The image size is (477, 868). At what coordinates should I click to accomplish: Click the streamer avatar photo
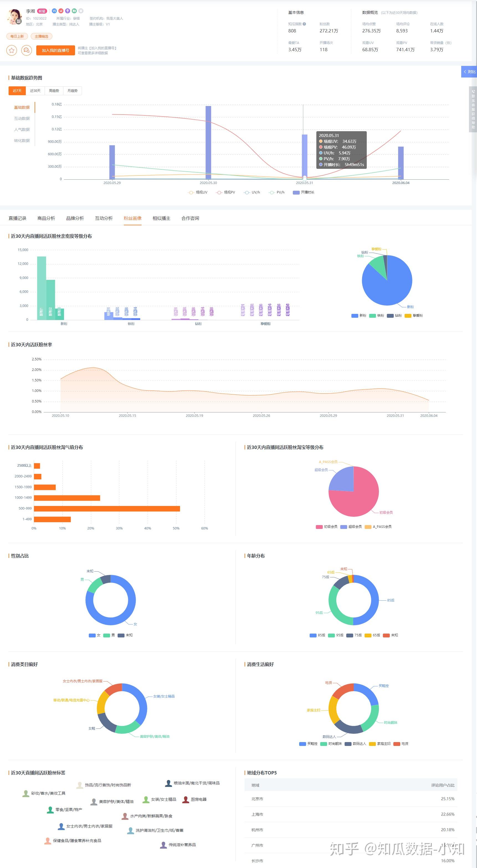(15, 17)
